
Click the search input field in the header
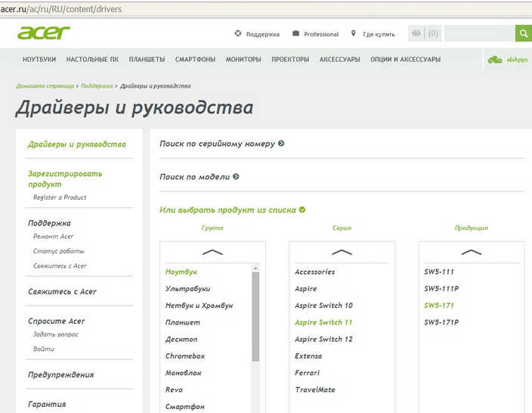click(x=480, y=33)
